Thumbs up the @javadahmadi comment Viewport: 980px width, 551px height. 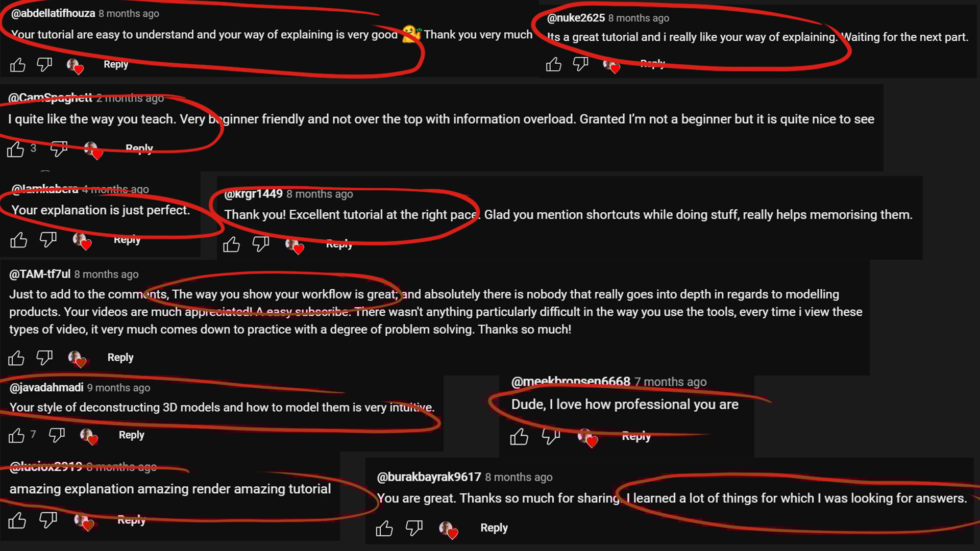(x=16, y=435)
